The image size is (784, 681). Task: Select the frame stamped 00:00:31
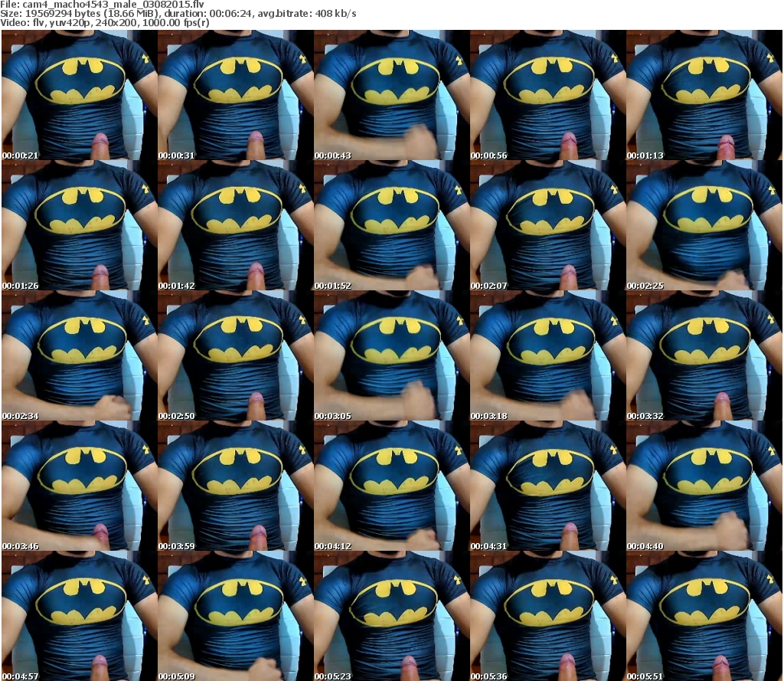point(236,95)
